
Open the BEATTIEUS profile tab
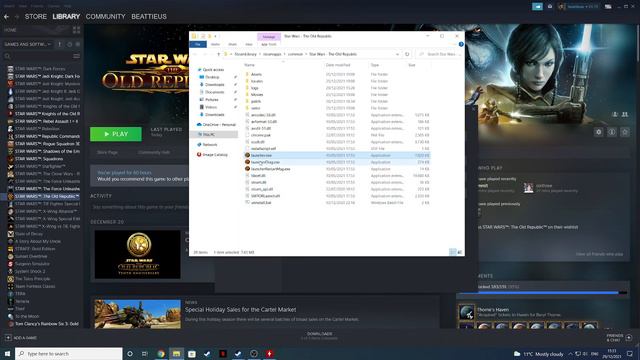149,17
